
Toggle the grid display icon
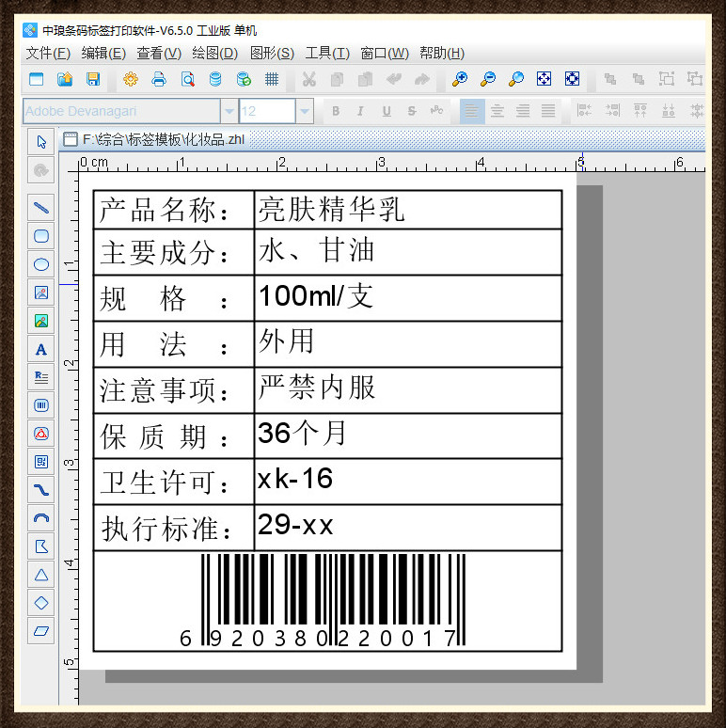coord(272,79)
